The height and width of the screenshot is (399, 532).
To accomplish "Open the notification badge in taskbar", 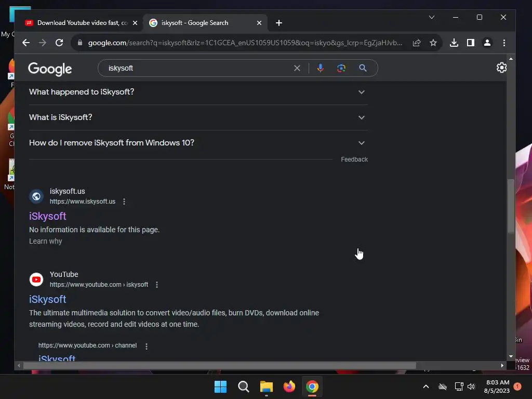I will pyautogui.click(x=517, y=387).
